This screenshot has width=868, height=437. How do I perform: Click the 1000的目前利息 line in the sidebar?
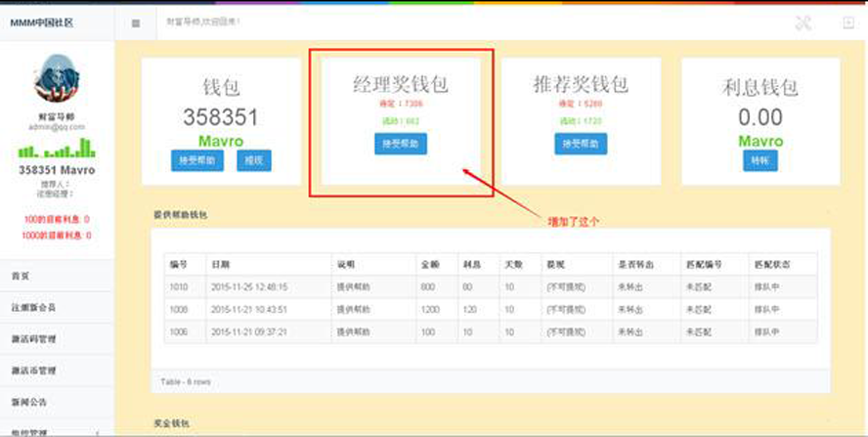57,236
